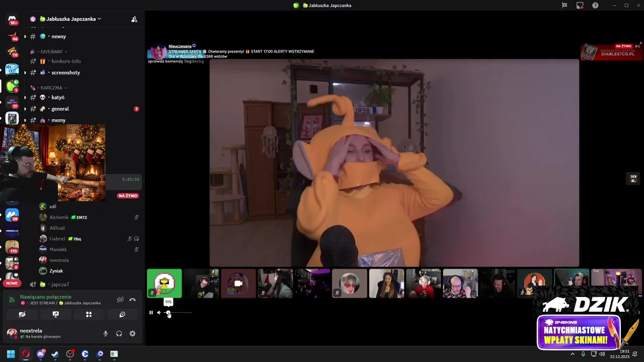Open user settings gear

(132, 333)
